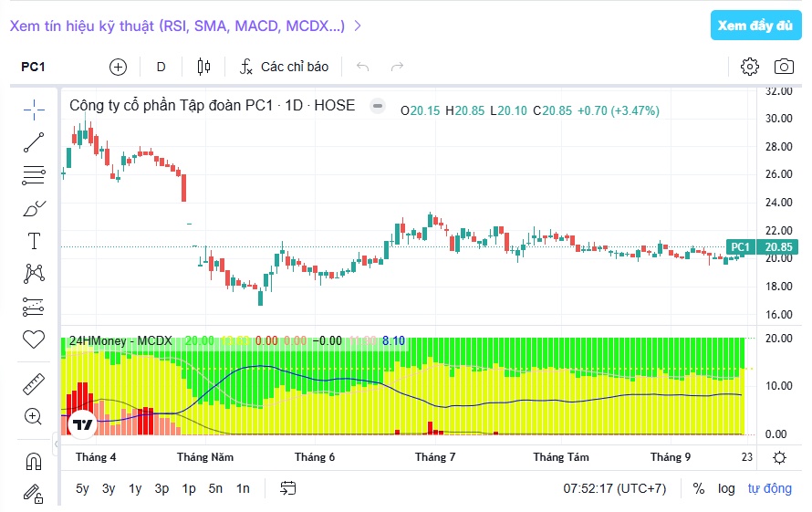
Task: Collapse the chart legend with minus toggle
Action: [378, 106]
